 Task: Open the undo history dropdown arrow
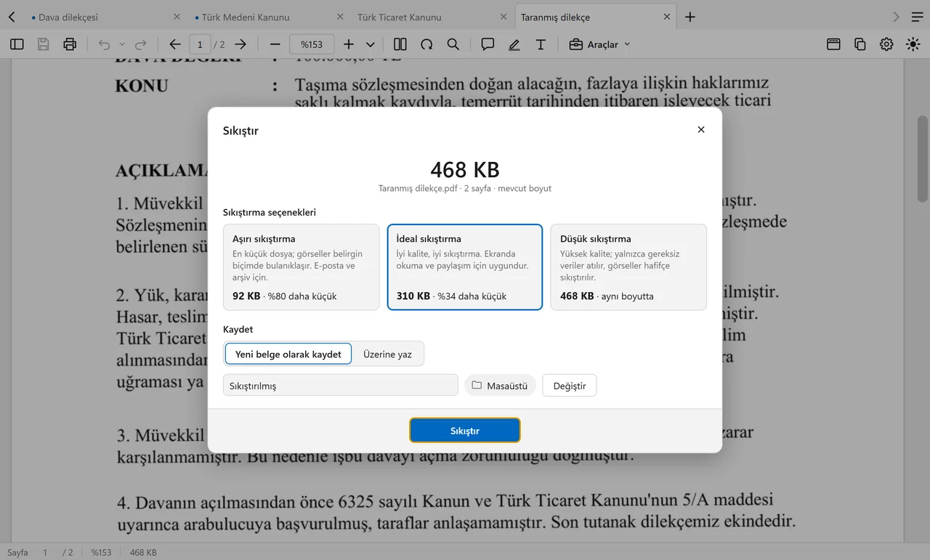pyautogui.click(x=122, y=44)
